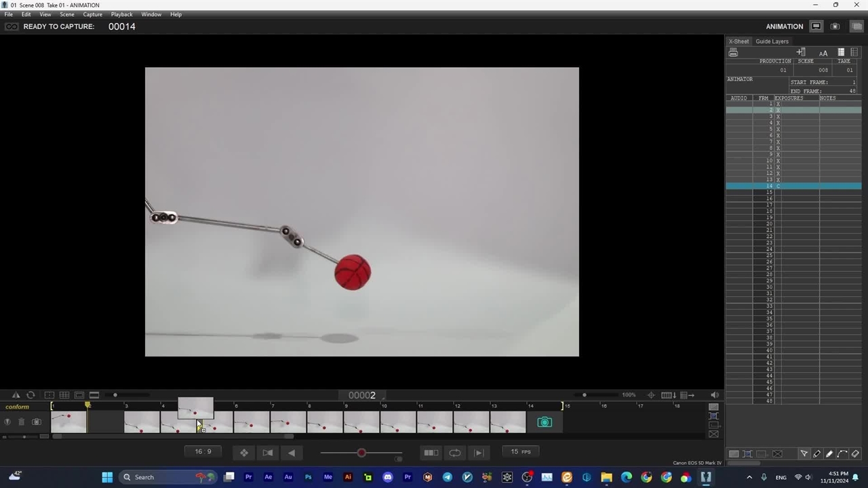
Task: Print the X-Sheet using the printer icon
Action: 733,52
